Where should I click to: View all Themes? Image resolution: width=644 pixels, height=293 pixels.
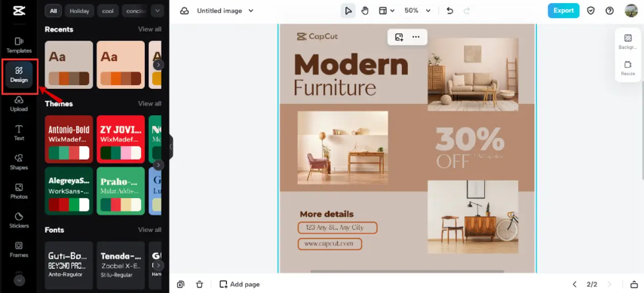(149, 103)
